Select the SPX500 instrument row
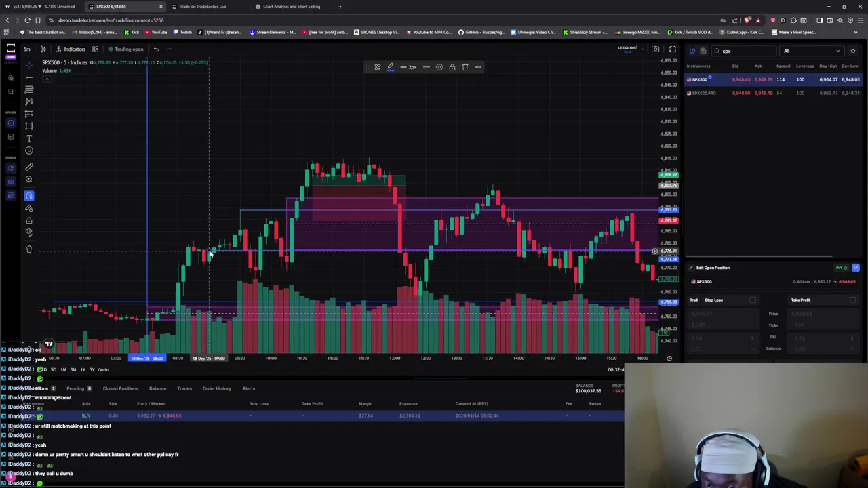The width and height of the screenshot is (868, 488). (774, 79)
